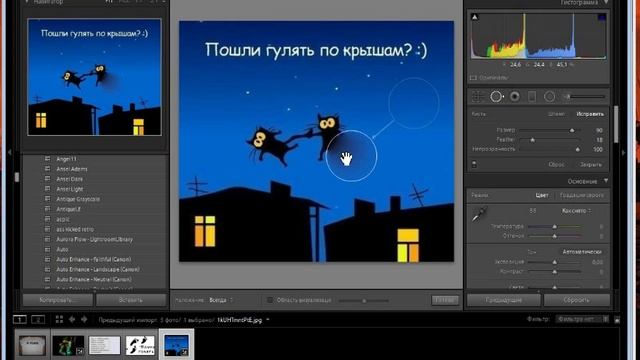Select the Radial Filter tool icon
Screen dimensions: 640x360
click(x=549, y=97)
